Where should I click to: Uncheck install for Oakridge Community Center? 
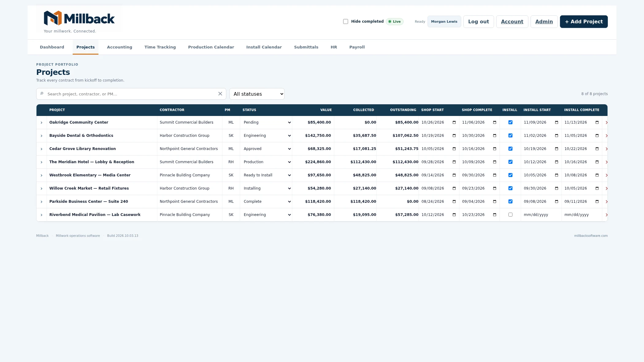click(510, 122)
